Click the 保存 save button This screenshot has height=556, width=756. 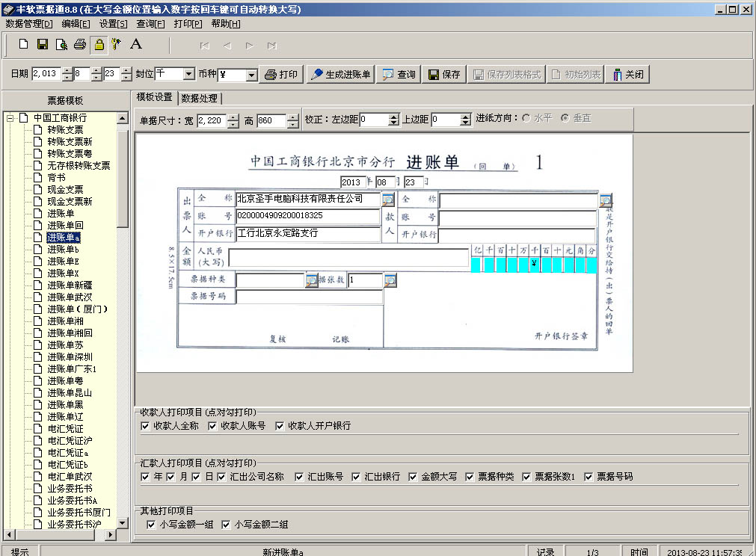pyautogui.click(x=444, y=74)
